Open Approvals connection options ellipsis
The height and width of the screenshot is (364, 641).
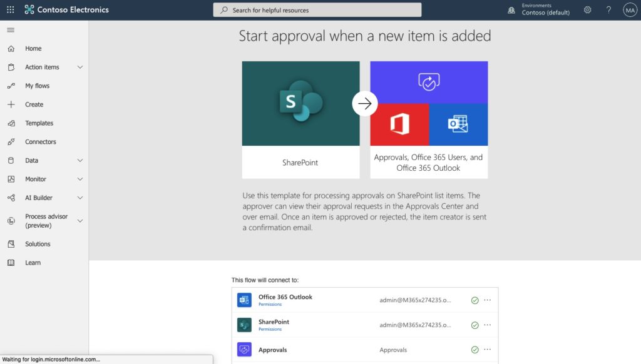tap(487, 349)
